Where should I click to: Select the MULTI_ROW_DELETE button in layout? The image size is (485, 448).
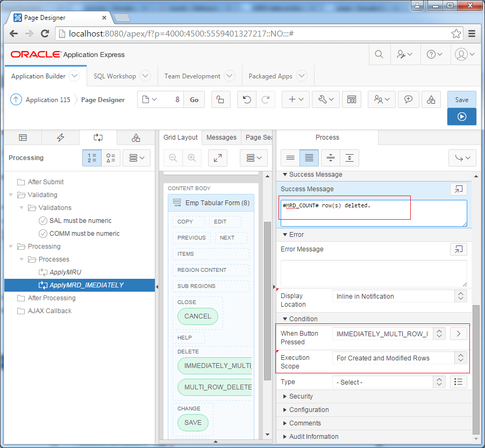tap(215, 387)
